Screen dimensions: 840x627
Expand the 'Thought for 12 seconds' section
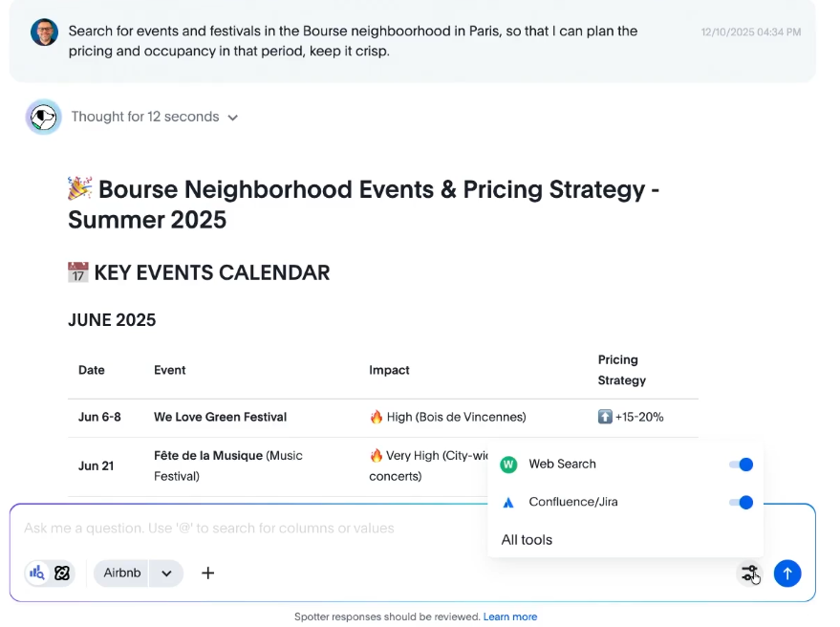pyautogui.click(x=154, y=117)
